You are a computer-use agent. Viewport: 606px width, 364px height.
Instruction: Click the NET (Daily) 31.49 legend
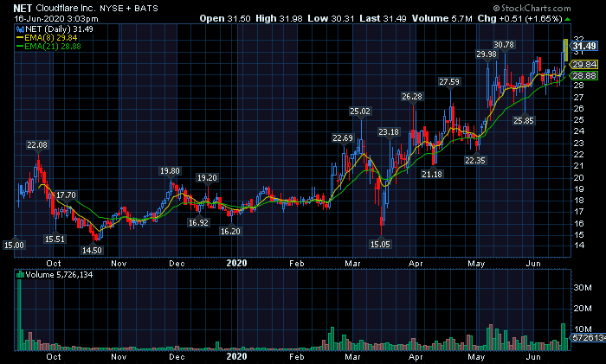[x=59, y=29]
